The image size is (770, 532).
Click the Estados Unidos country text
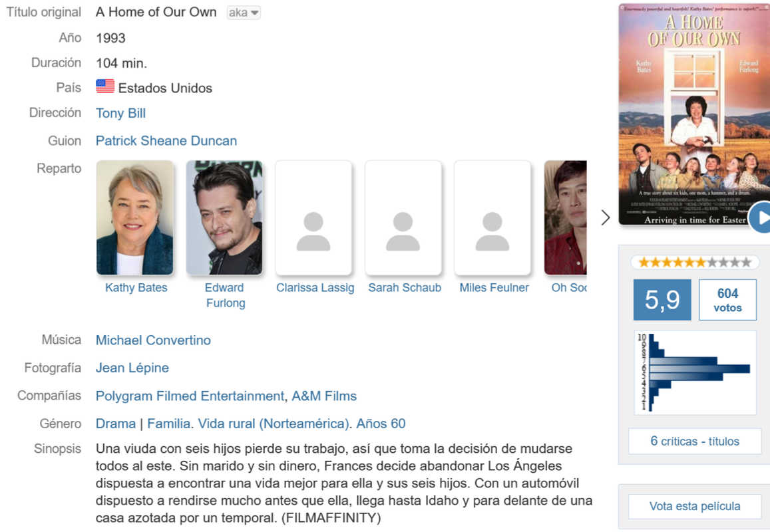tap(166, 88)
